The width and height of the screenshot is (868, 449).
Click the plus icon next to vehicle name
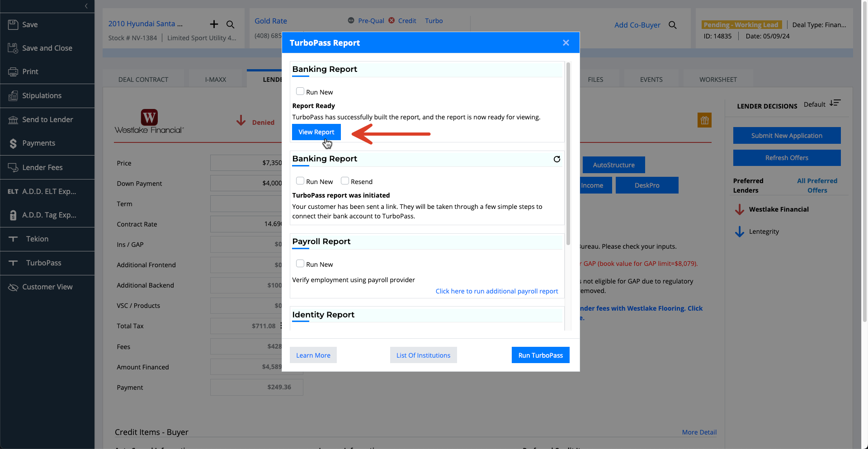214,24
